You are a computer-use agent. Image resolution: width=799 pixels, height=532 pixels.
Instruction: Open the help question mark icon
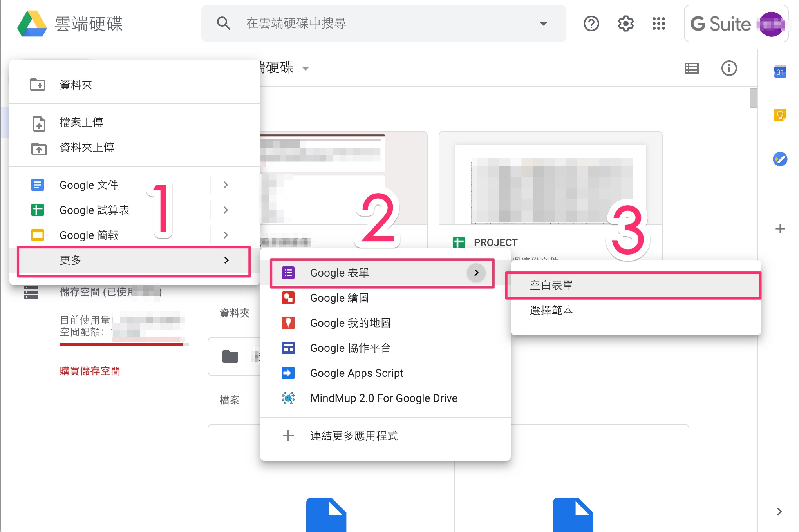pos(591,24)
